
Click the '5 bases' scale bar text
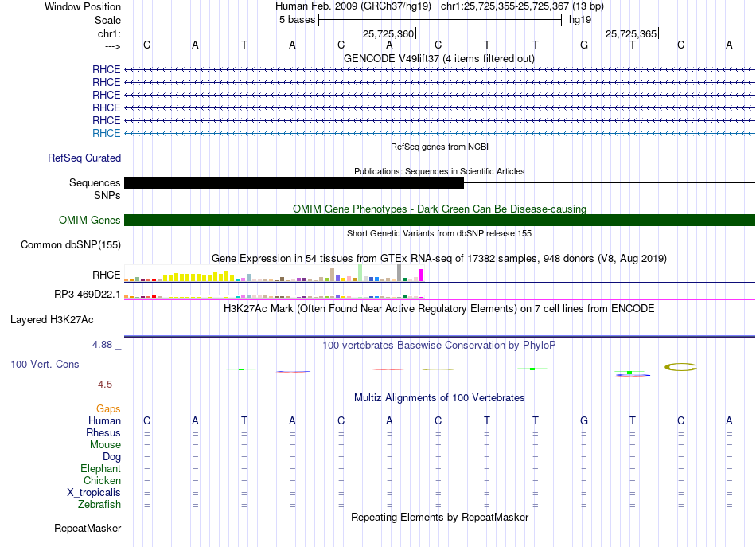pos(297,20)
